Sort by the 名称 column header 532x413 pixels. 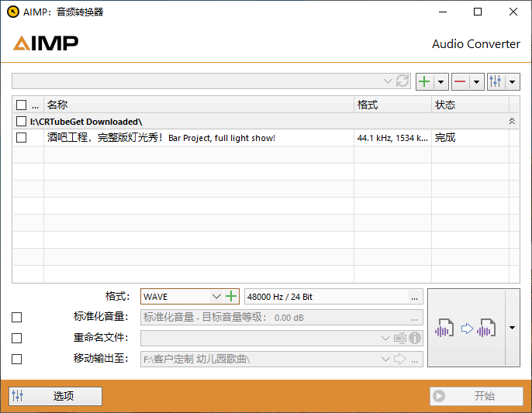tap(199, 105)
